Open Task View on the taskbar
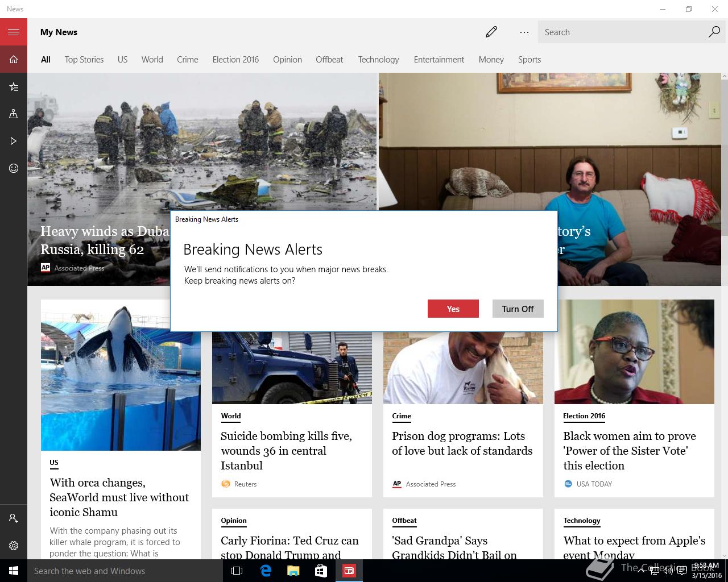The height and width of the screenshot is (582, 728). (237, 571)
